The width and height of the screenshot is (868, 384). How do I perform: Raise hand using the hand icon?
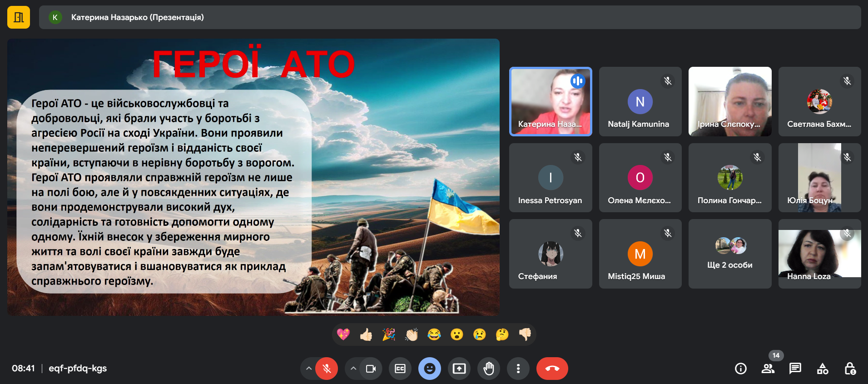coord(489,369)
